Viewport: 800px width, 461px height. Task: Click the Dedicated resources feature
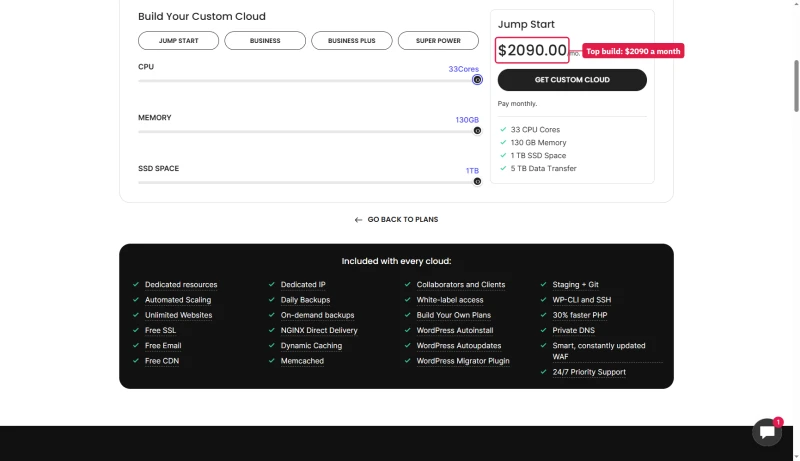[x=181, y=285]
